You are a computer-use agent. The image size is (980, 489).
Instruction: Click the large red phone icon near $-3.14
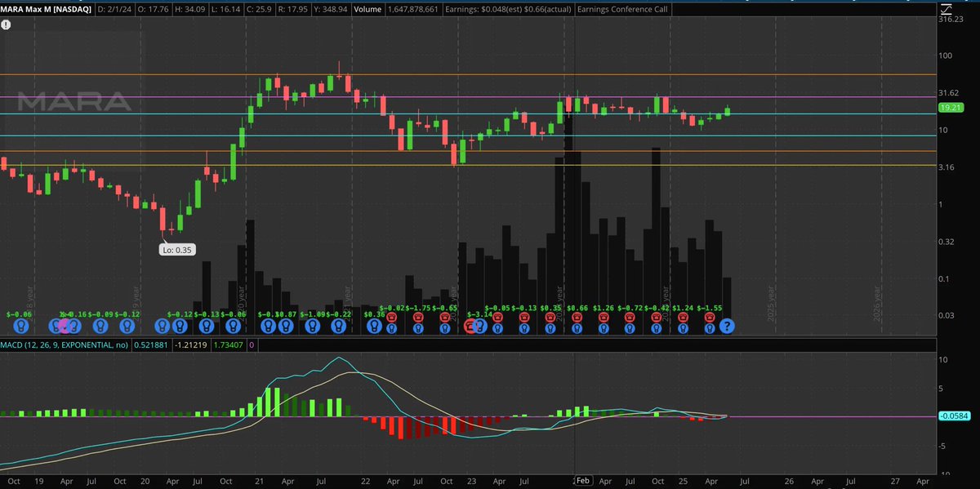tap(470, 326)
